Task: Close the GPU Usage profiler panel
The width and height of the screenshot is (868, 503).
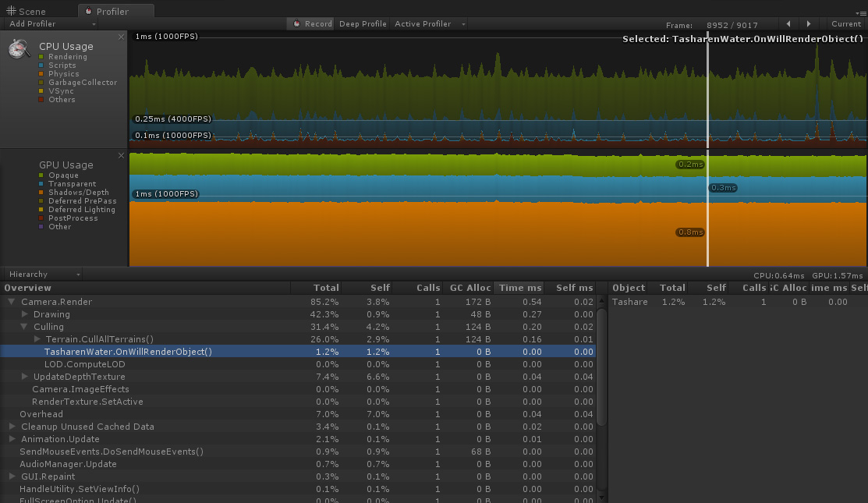Action: 121,155
